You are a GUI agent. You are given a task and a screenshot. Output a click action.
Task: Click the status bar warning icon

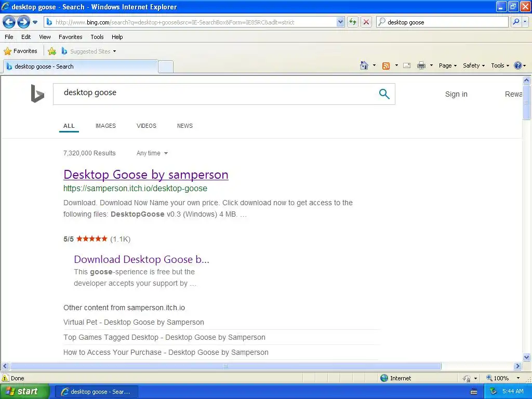(5, 378)
